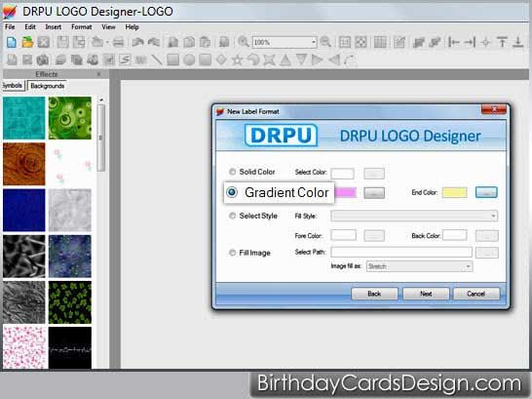Open the Fill Style dropdown
The height and width of the screenshot is (399, 532).
pos(414,216)
